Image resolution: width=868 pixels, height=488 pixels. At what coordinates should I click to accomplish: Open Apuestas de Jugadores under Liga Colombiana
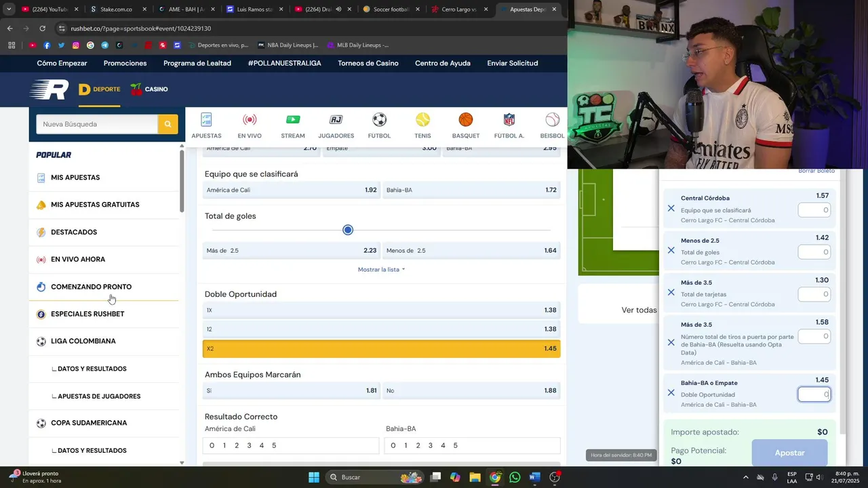click(99, 396)
